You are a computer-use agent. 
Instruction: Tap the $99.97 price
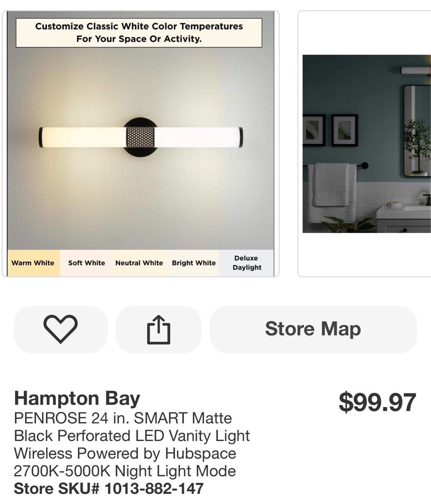[x=377, y=402]
